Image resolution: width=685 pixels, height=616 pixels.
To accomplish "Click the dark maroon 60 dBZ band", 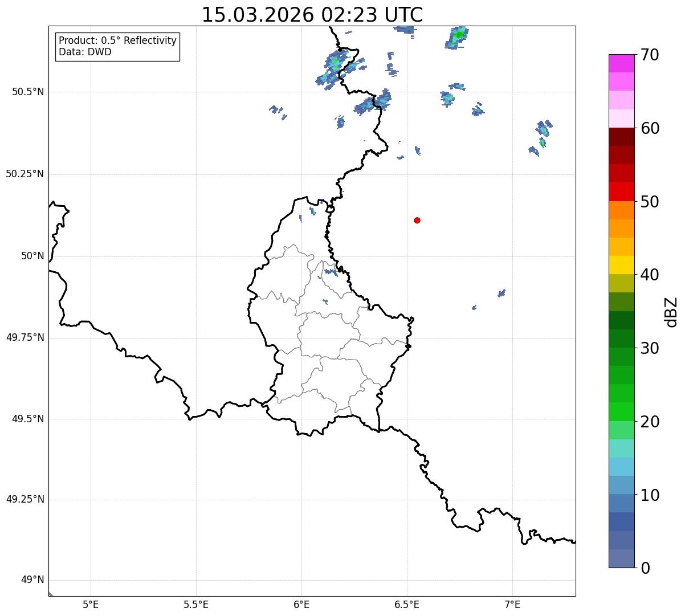I will pos(621,137).
